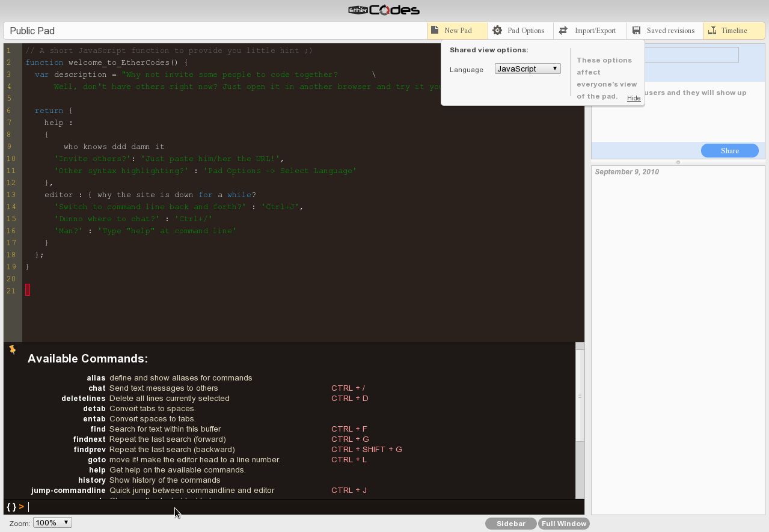Screen dimensions: 769x532
Task: Click the Hide link in options popup
Action: click(x=634, y=98)
